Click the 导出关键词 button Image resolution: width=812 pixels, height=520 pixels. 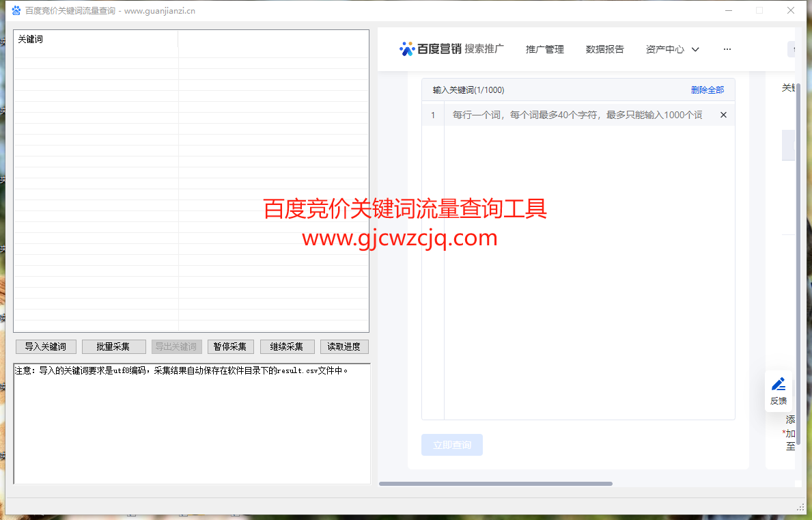pyautogui.click(x=177, y=346)
